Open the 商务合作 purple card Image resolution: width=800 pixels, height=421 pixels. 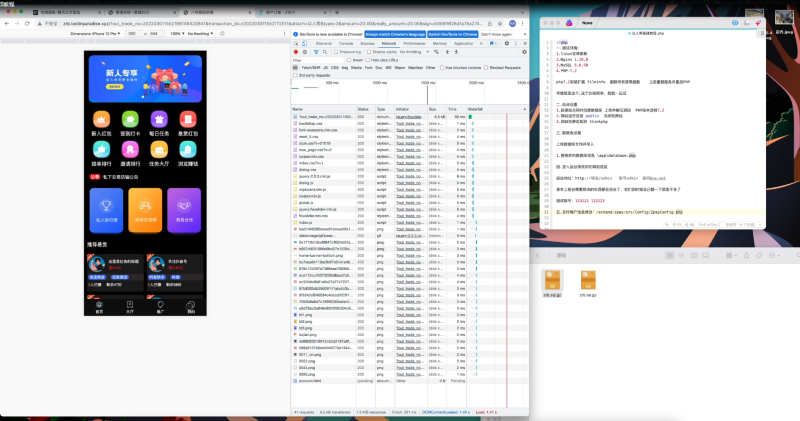tap(184, 210)
